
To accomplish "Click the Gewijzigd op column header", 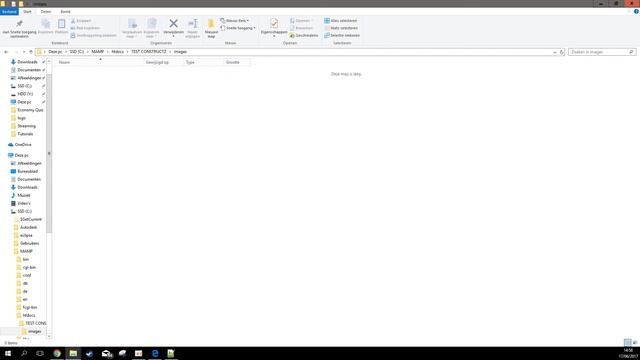I will [157, 62].
